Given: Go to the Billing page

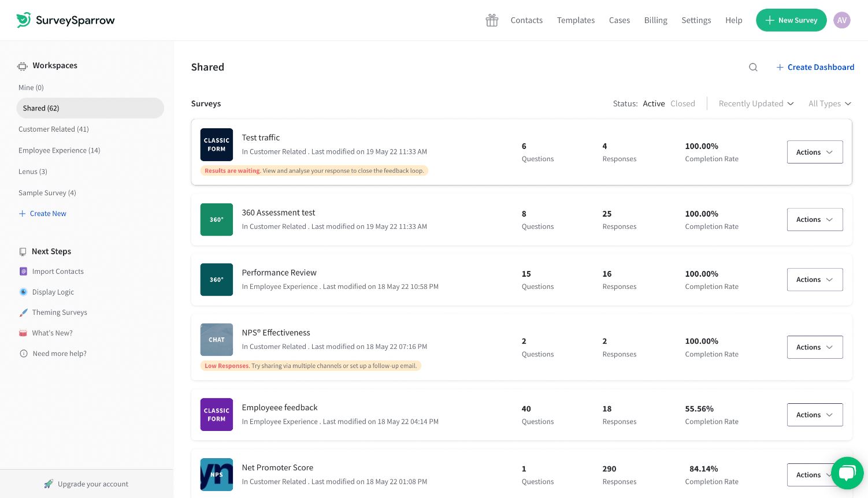Looking at the screenshot, I should pyautogui.click(x=655, y=20).
